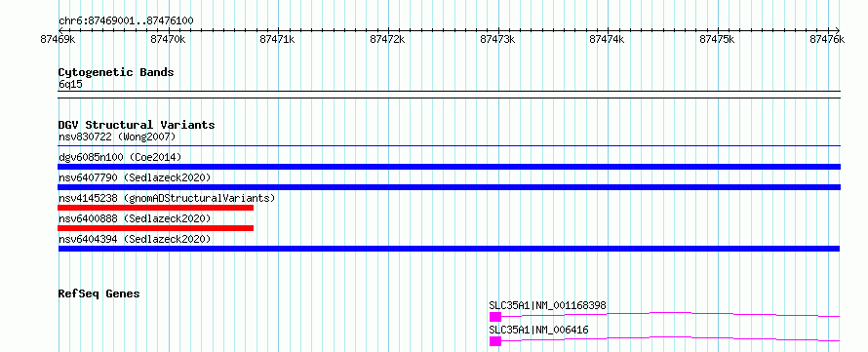
Task: Click the red nsv6400888 variant bar
Action: click(155, 228)
